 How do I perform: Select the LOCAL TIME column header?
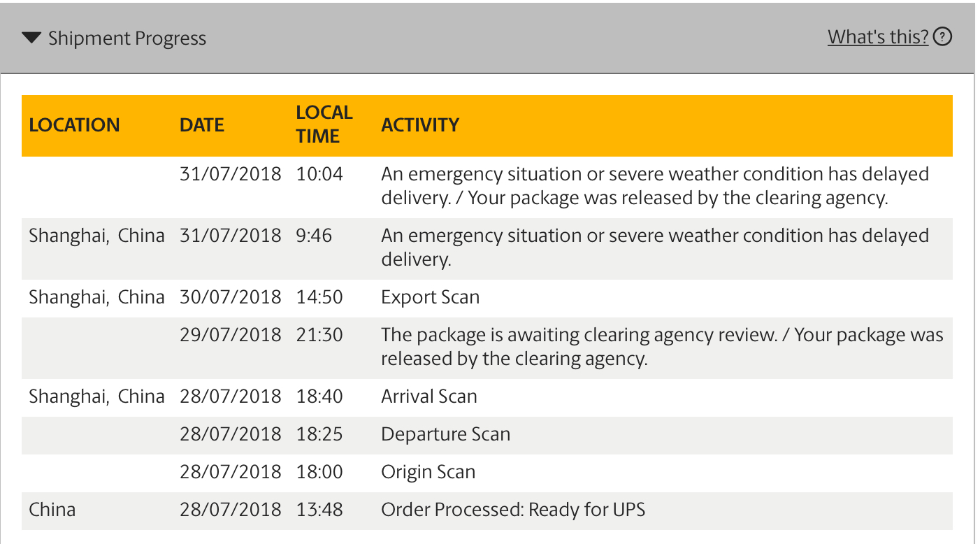coord(324,124)
